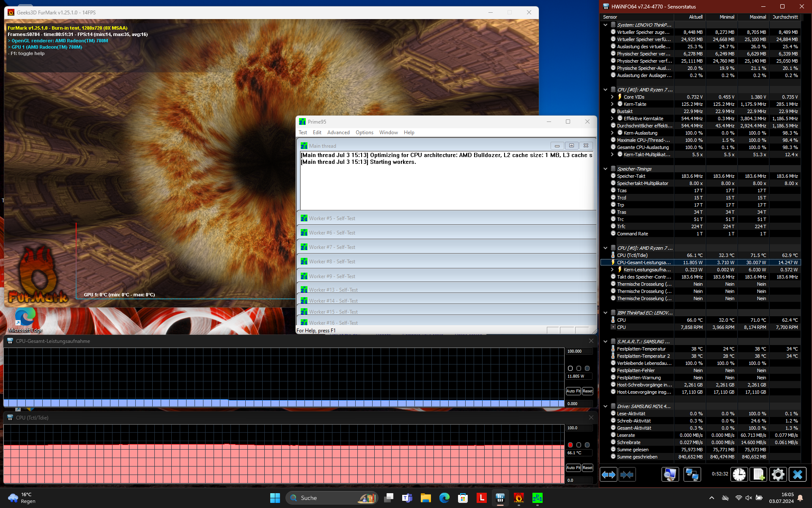Collapse Speicher-Timings sensor group
The image size is (812, 508).
(x=605, y=169)
